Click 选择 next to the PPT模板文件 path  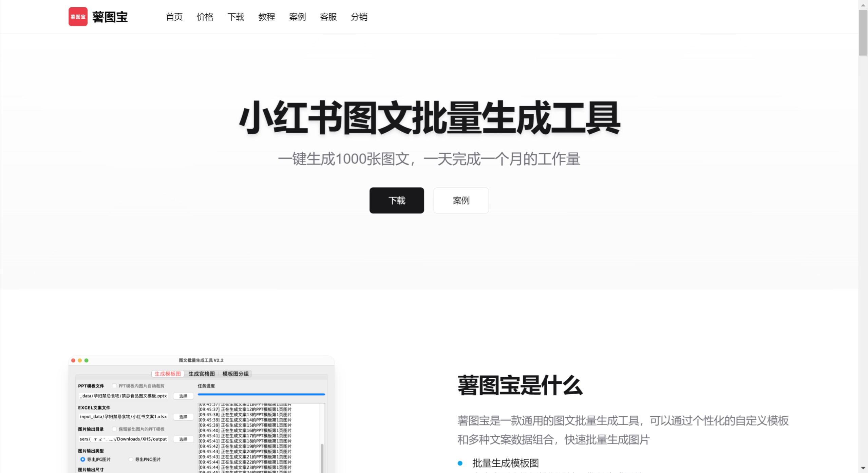183,396
